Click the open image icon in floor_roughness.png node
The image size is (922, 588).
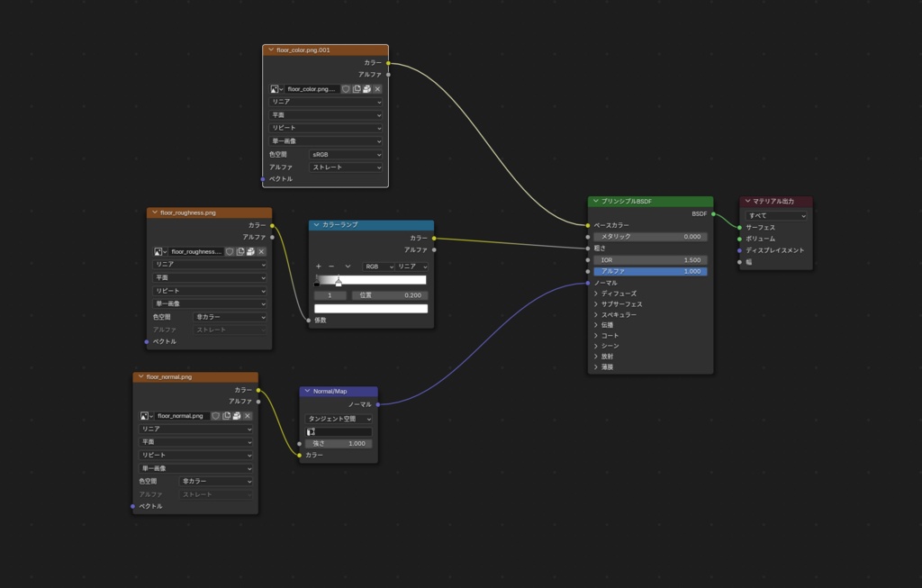coord(251,251)
